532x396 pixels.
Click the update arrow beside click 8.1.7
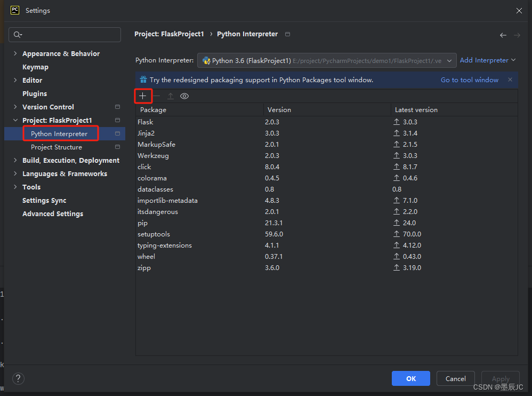396,167
